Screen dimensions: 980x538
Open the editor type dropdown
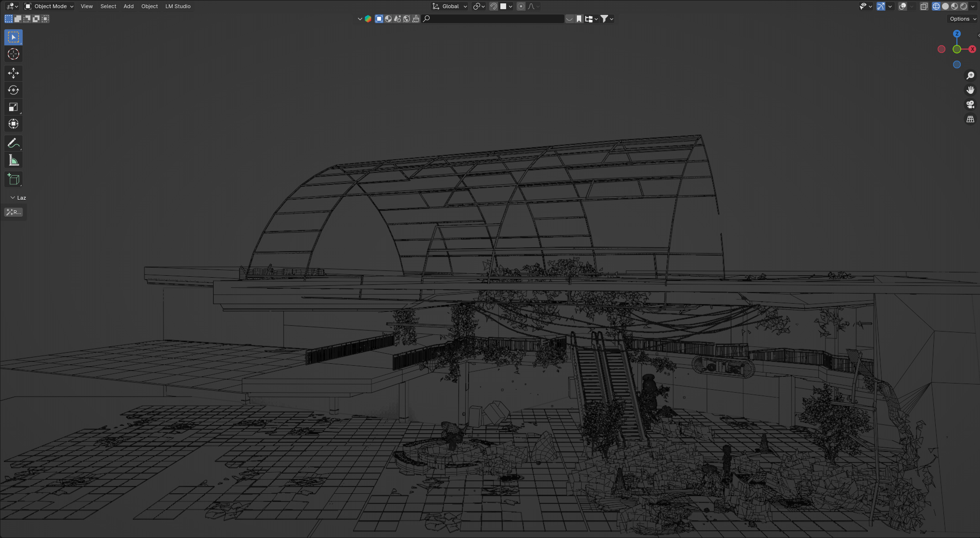[12, 6]
